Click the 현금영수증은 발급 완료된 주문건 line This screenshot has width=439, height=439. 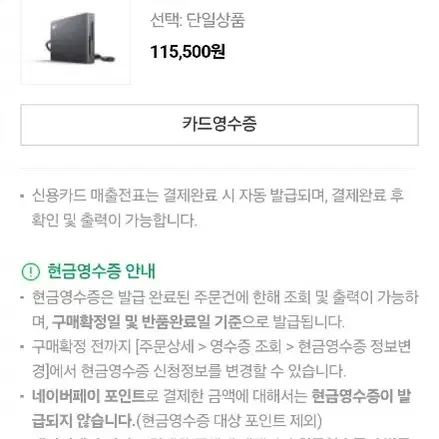click(x=225, y=297)
